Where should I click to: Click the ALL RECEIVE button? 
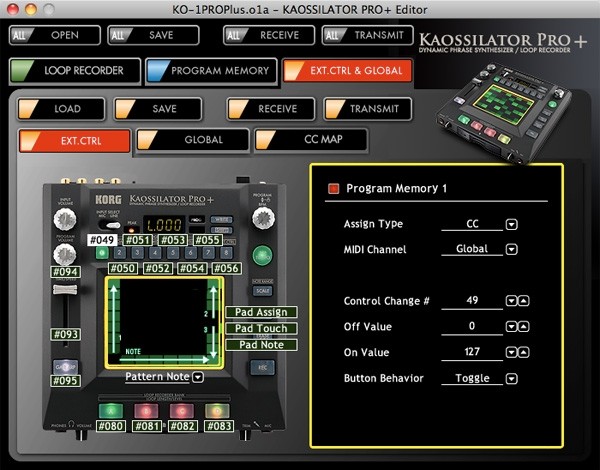269,35
